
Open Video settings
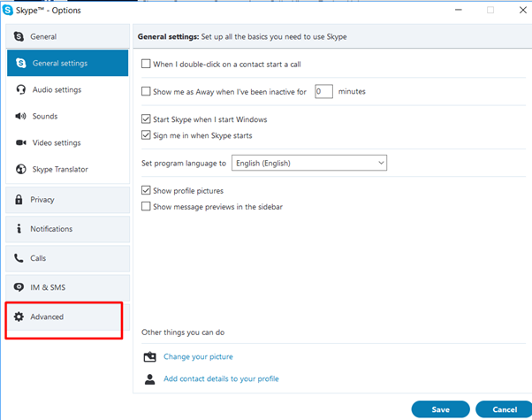67,142
